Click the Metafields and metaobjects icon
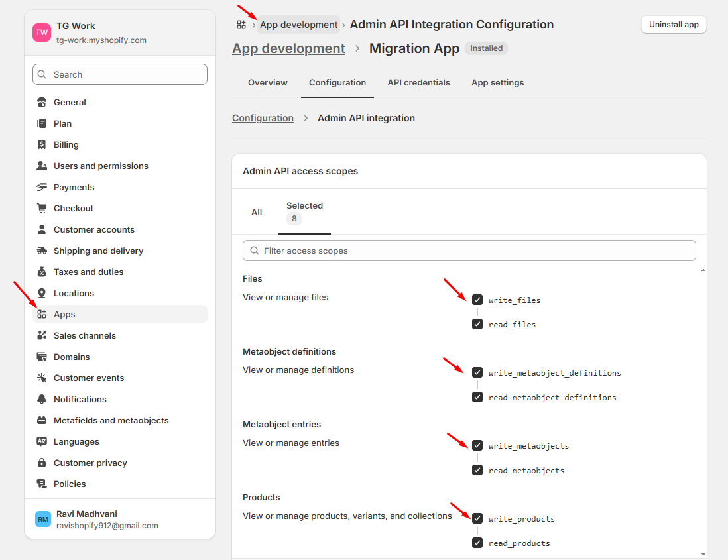Screen dimensions: 728x560 [x=42, y=420]
